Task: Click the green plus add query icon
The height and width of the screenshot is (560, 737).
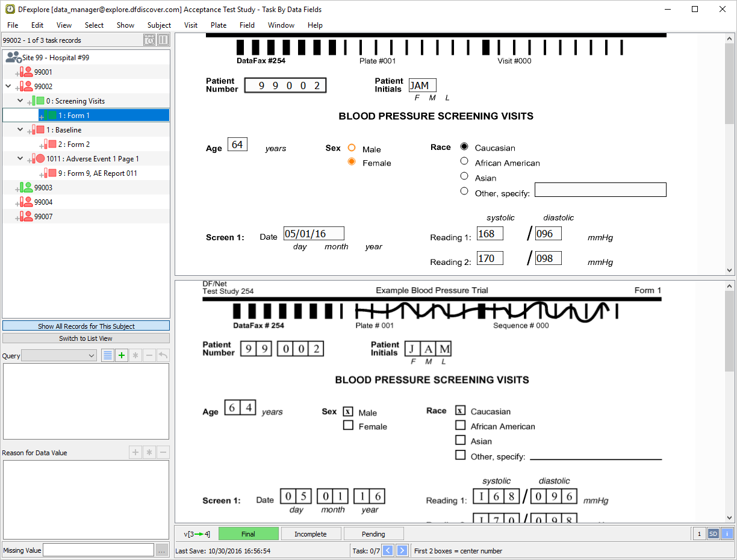Action: 122,355
